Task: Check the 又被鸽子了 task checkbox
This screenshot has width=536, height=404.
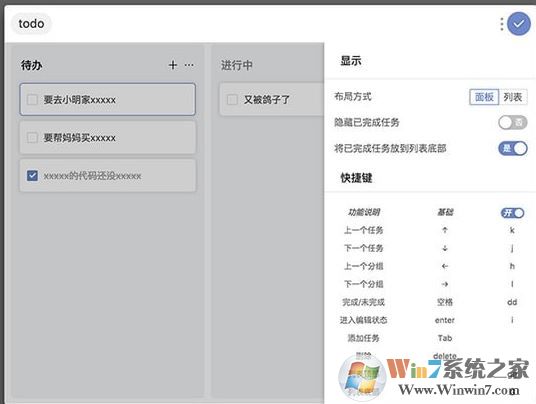Action: [x=232, y=100]
